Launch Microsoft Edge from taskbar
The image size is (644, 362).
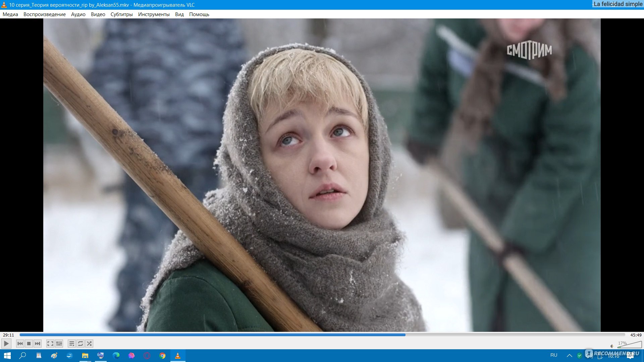[116, 356]
